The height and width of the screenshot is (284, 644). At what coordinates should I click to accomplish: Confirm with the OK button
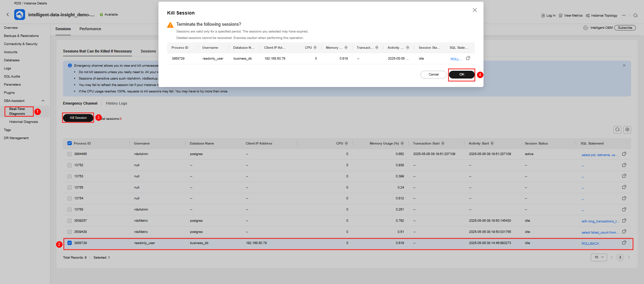(462, 74)
